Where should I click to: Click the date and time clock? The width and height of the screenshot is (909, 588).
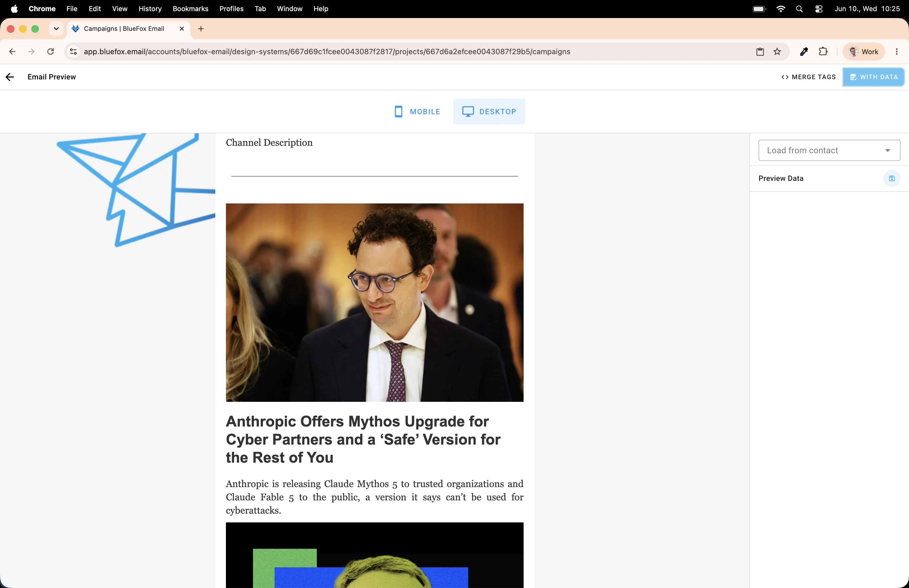[x=867, y=8]
